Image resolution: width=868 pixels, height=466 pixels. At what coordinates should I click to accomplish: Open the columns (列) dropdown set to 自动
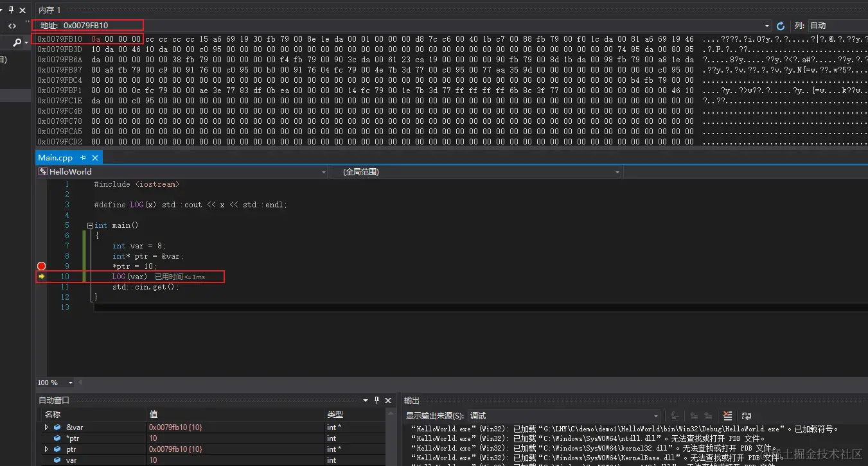pyautogui.click(x=837, y=26)
